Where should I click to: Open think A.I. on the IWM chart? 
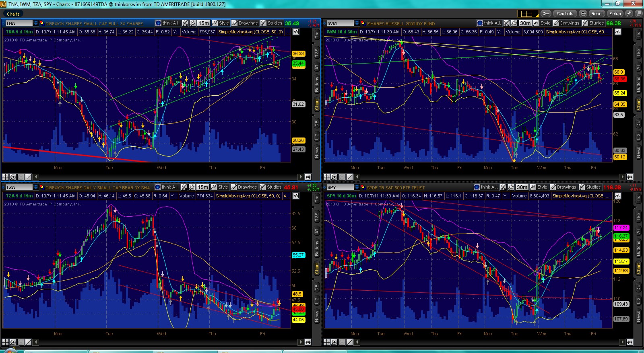[489, 23]
